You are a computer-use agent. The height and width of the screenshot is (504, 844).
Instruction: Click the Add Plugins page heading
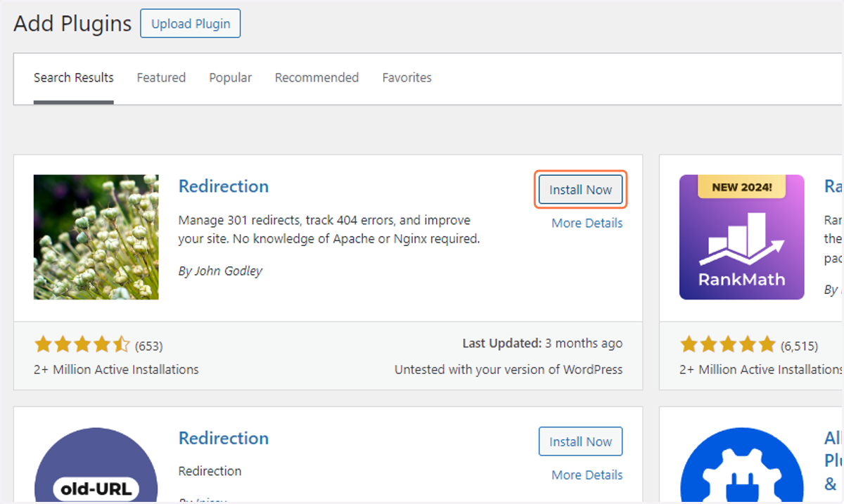pos(73,23)
